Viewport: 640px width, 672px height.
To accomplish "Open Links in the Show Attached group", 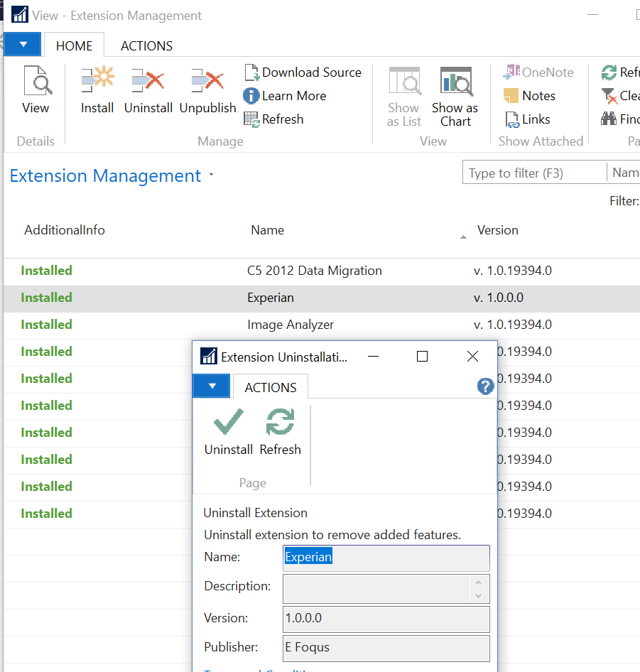I will point(527,119).
